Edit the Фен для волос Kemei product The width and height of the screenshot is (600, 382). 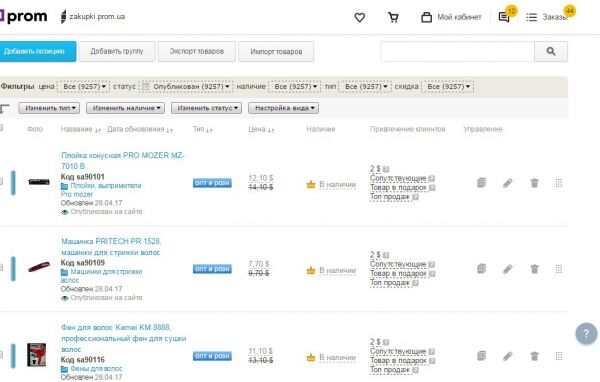(508, 356)
